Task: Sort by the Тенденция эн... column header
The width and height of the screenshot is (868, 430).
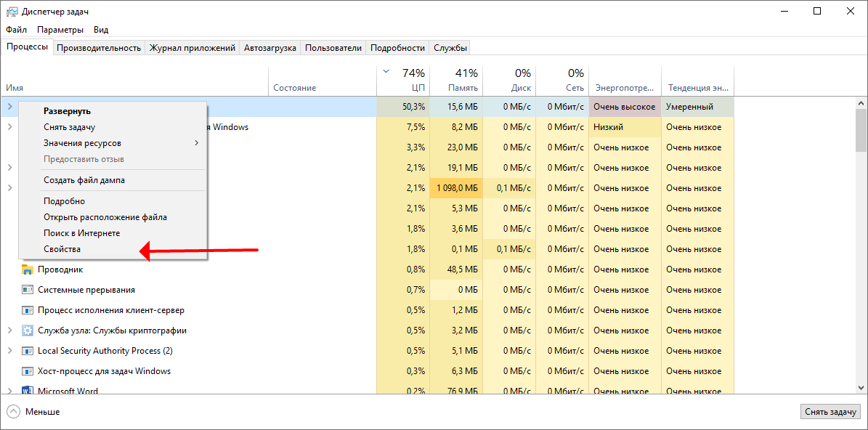Action: [x=697, y=81]
